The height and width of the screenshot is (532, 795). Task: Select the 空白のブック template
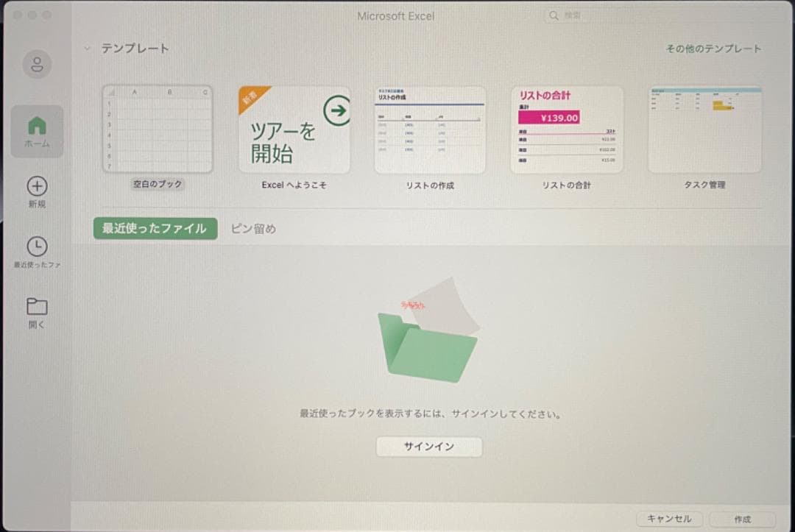click(x=157, y=130)
